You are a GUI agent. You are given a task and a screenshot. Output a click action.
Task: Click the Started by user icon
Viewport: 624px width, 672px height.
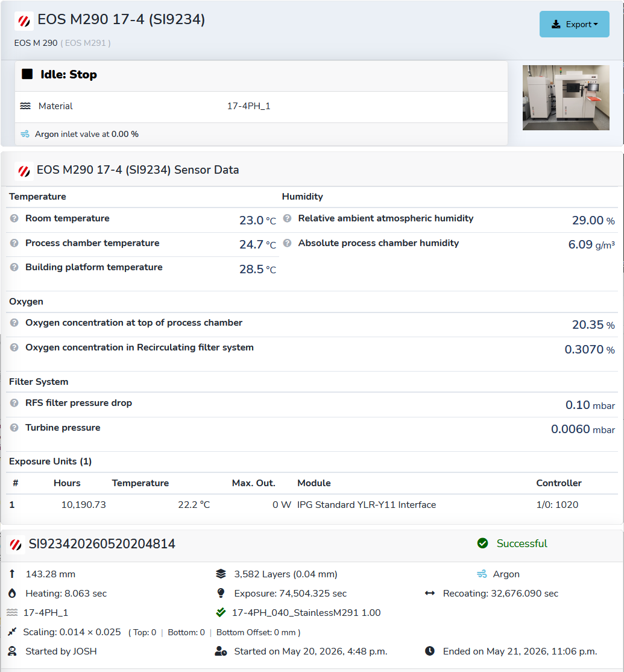[x=12, y=651]
